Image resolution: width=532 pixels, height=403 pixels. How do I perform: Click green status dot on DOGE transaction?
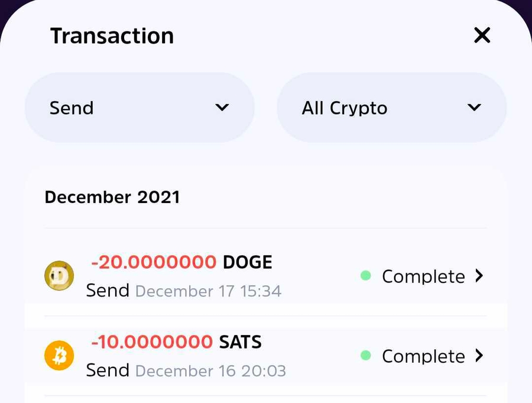tap(366, 276)
